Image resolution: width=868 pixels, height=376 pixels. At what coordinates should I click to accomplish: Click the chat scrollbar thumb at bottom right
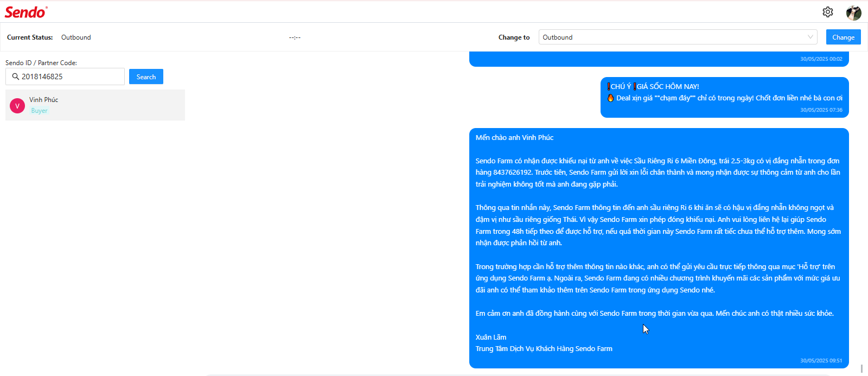861,368
